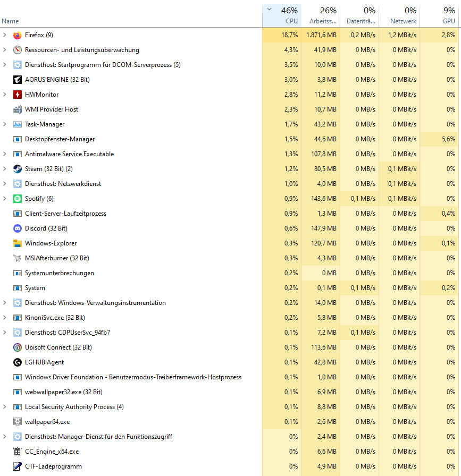The height and width of the screenshot is (476, 461).
Task: Click the Windows-Explorer folder icon
Action: click(18, 243)
